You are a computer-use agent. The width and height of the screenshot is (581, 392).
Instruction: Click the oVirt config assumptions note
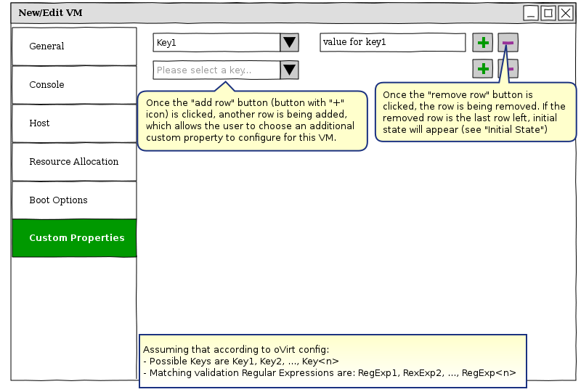coord(332,361)
